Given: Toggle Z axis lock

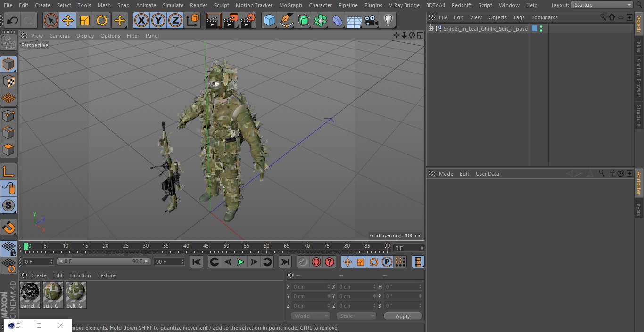Looking at the screenshot, I should (175, 21).
